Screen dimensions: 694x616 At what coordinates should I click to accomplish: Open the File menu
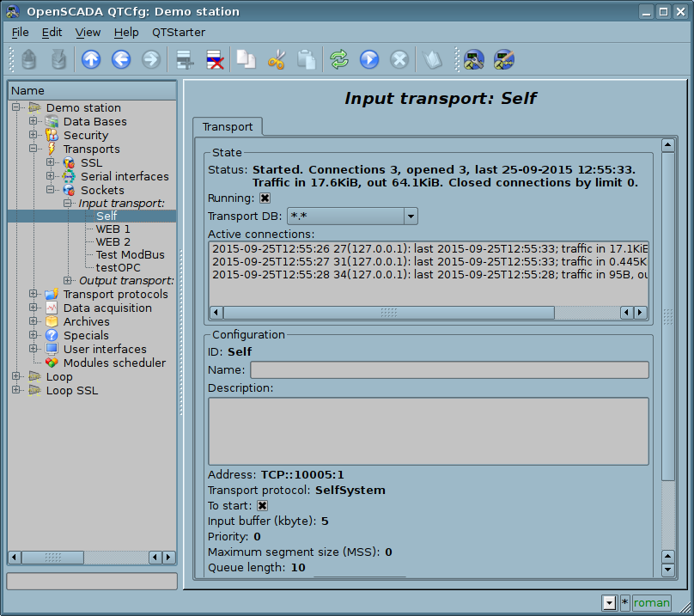[20, 33]
